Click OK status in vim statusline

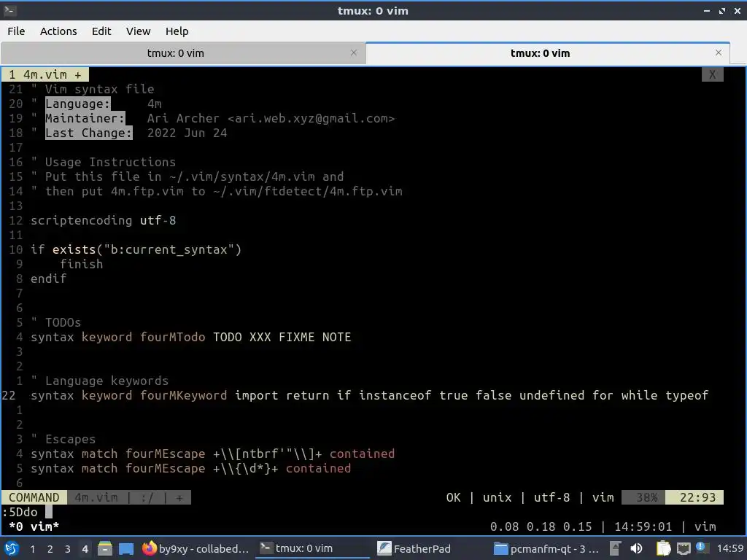453,497
